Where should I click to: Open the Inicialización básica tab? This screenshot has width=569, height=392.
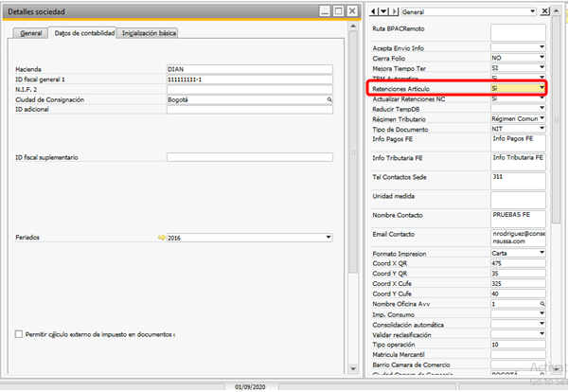point(150,33)
